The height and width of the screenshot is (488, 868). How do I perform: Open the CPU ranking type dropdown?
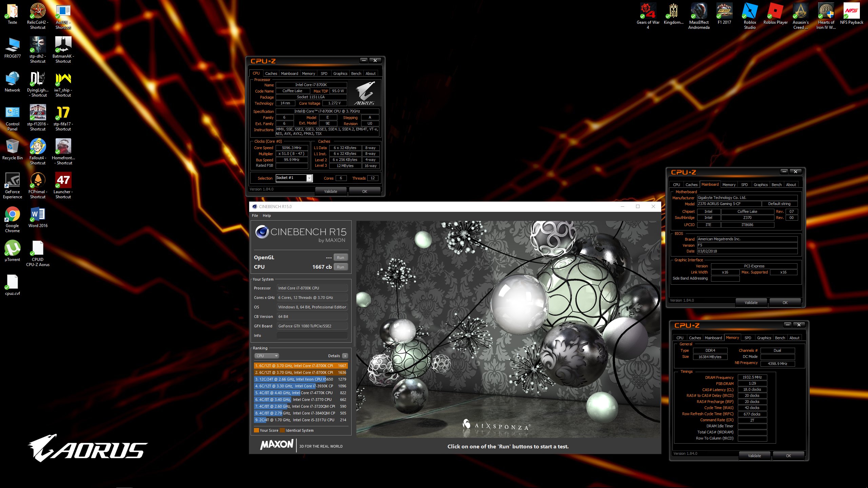[x=267, y=355]
